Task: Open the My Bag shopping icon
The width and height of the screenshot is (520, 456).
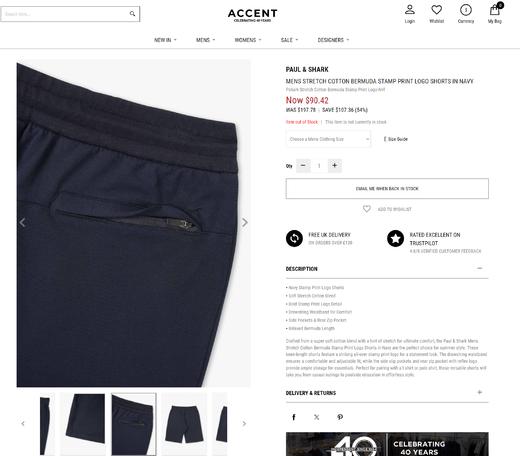Action: pos(495,10)
